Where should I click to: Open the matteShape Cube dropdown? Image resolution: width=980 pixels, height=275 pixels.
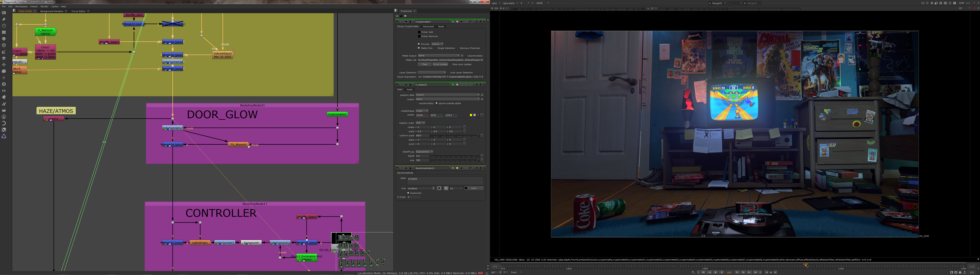pos(422,111)
